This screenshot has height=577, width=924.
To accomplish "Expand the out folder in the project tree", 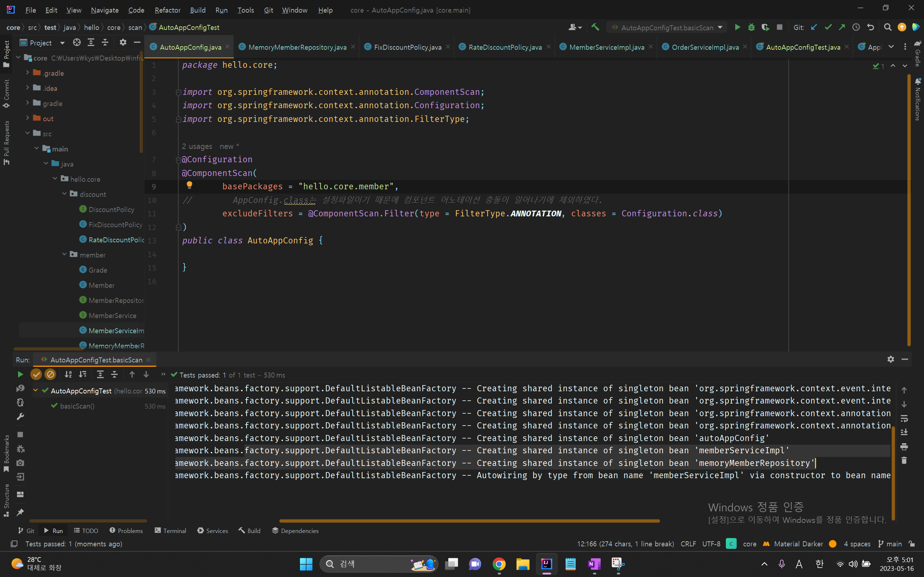I will coord(27,118).
